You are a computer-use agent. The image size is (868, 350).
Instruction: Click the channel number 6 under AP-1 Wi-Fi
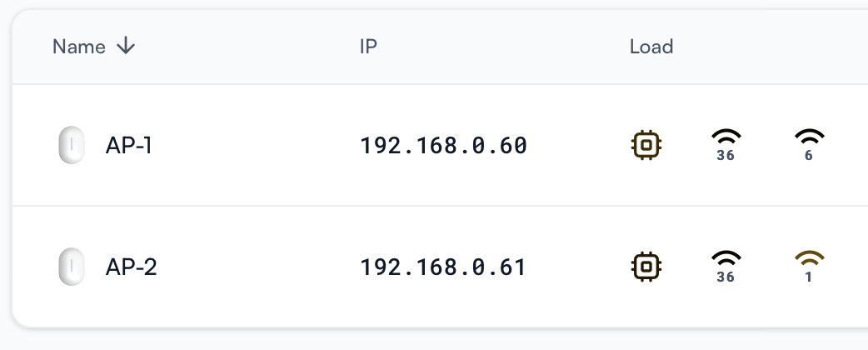[x=809, y=156]
